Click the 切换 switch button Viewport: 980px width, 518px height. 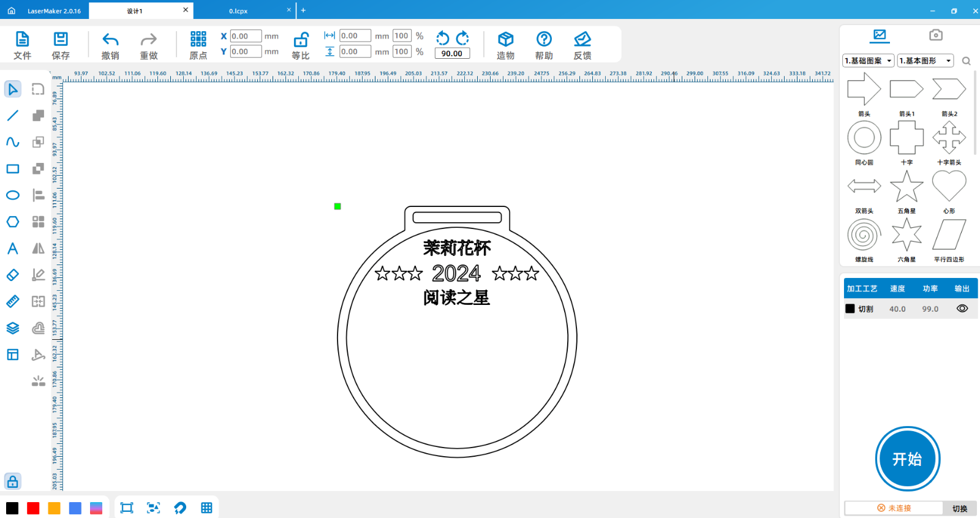coord(959,508)
